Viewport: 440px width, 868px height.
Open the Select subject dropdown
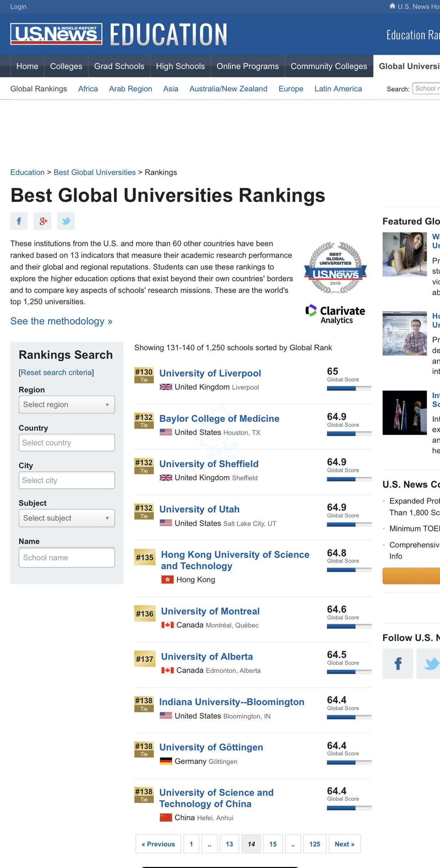pos(67,518)
